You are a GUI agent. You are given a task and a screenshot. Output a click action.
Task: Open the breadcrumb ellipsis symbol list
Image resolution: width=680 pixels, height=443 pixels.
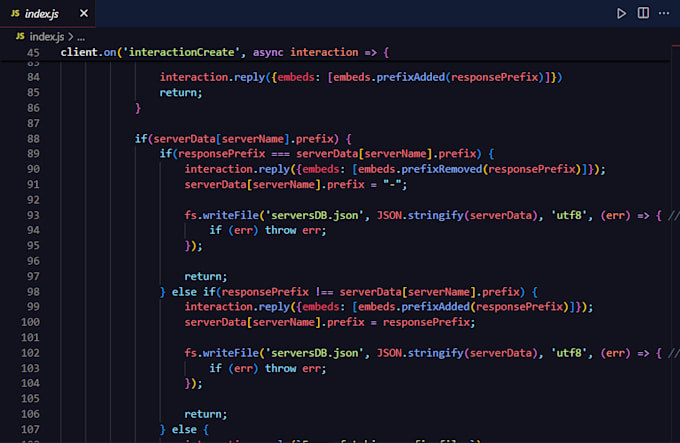[x=81, y=37]
